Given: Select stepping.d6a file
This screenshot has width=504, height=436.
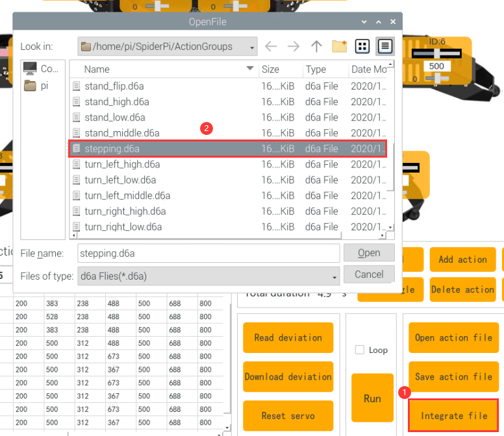Looking at the screenshot, I should [x=228, y=149].
